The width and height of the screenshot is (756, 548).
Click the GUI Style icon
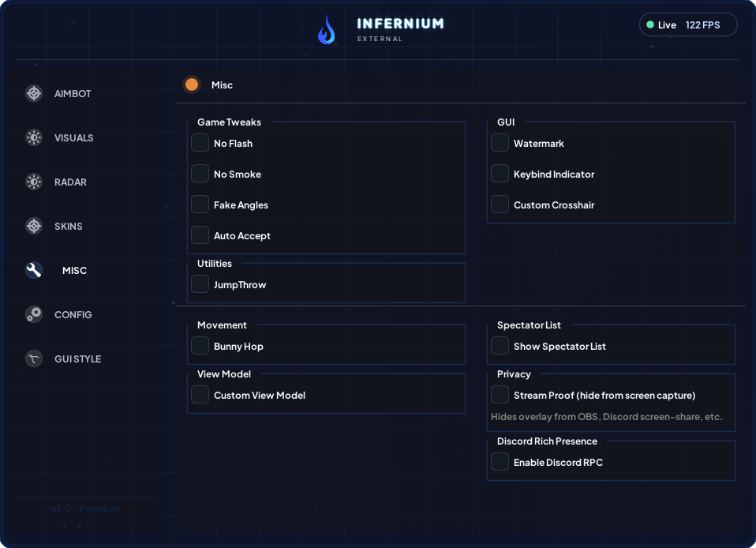[34, 358]
